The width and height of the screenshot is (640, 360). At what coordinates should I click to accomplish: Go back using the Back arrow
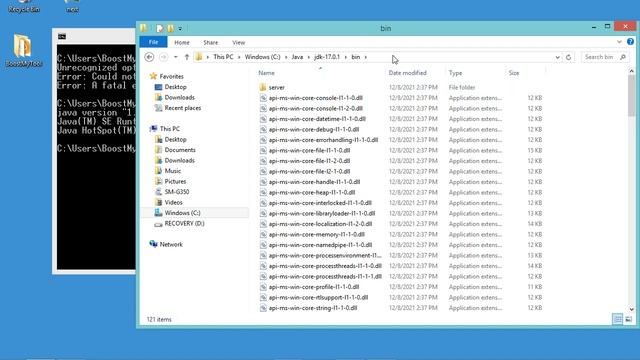pyautogui.click(x=149, y=57)
